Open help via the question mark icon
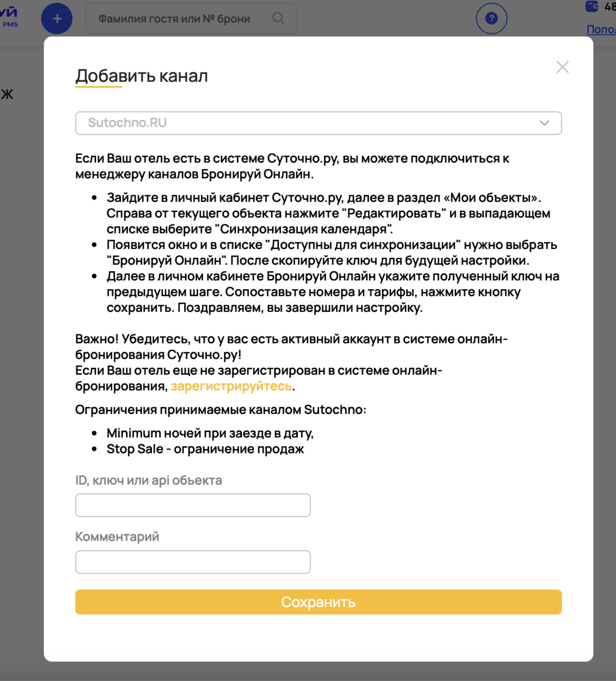 click(x=491, y=18)
